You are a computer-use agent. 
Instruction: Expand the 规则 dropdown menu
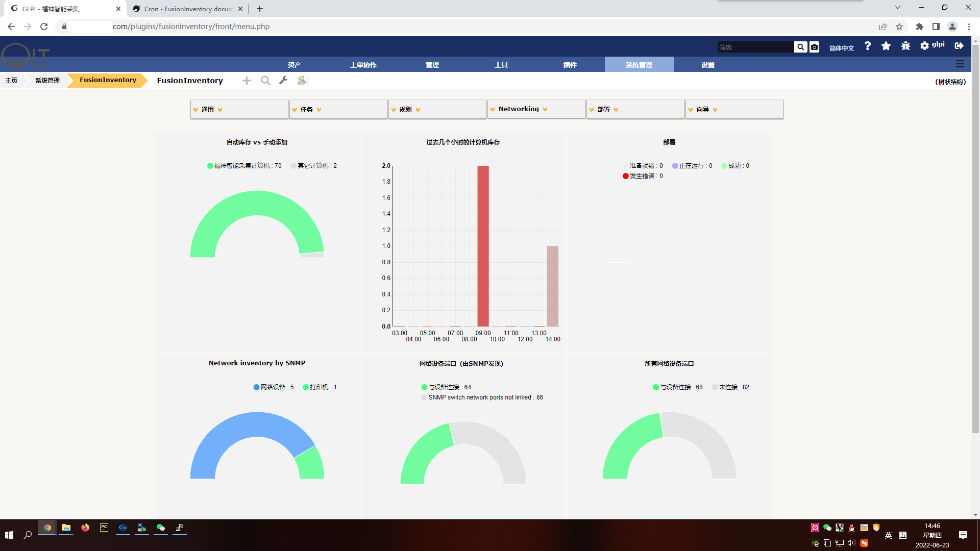437,109
